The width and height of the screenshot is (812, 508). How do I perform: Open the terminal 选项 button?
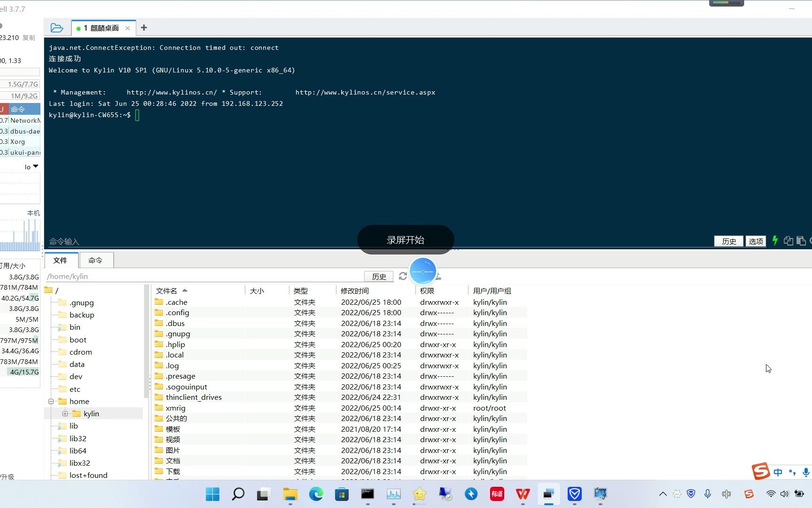[x=756, y=241]
